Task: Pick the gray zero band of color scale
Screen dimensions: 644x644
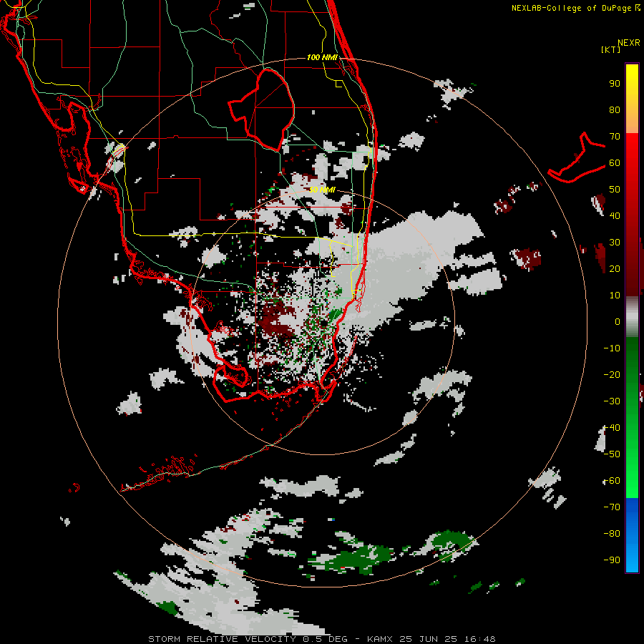Action: click(632, 317)
